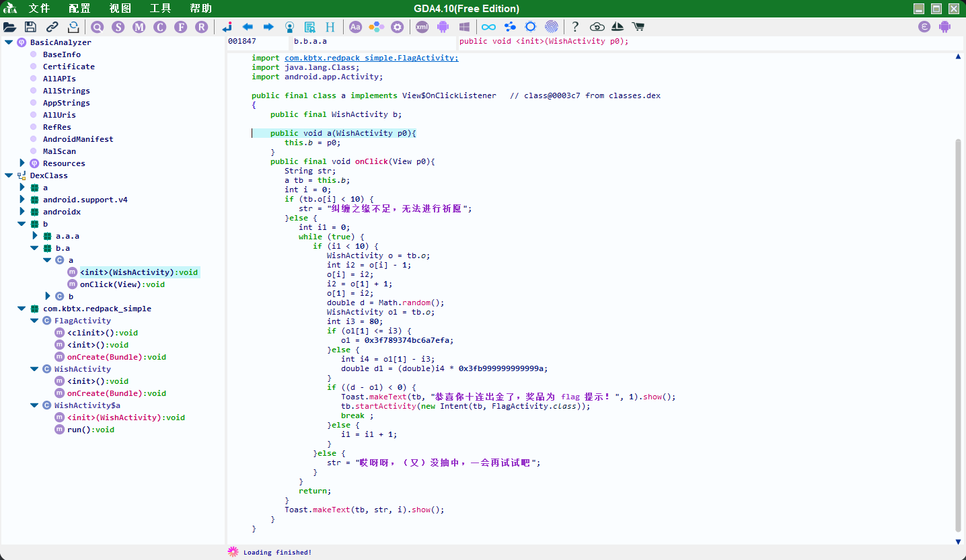The width and height of the screenshot is (966, 560).
Task: Expand the Resources tree node
Action: coord(22,163)
